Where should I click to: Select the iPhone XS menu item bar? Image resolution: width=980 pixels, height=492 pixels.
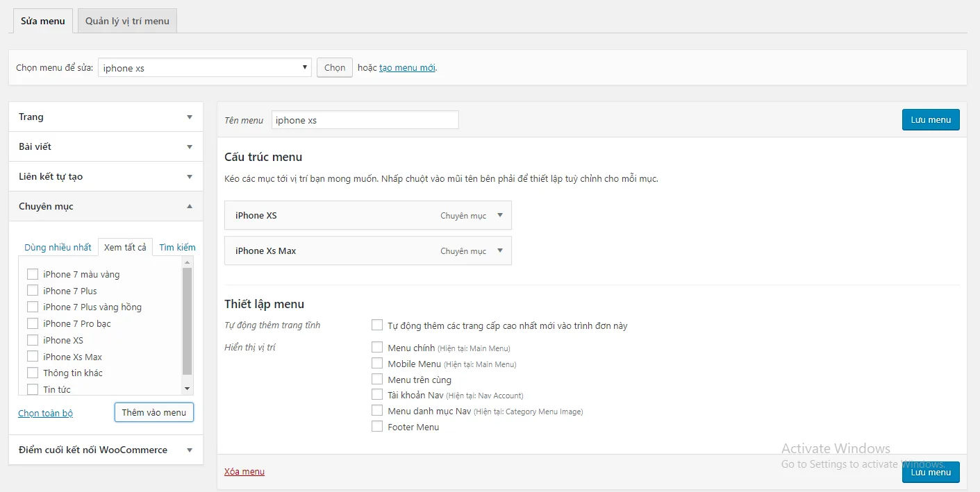368,215
